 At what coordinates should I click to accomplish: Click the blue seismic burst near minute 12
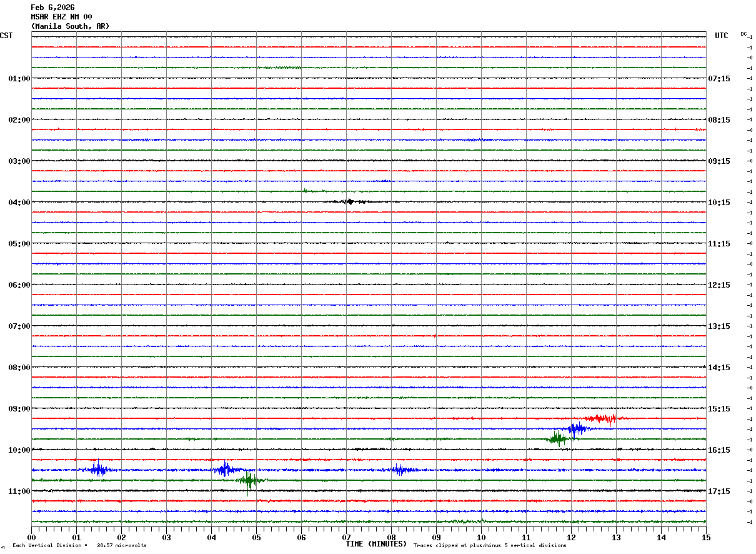tap(576, 429)
